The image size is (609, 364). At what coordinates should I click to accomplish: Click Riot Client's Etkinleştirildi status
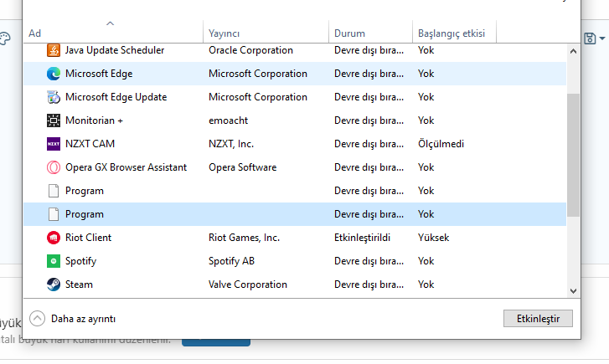point(362,238)
